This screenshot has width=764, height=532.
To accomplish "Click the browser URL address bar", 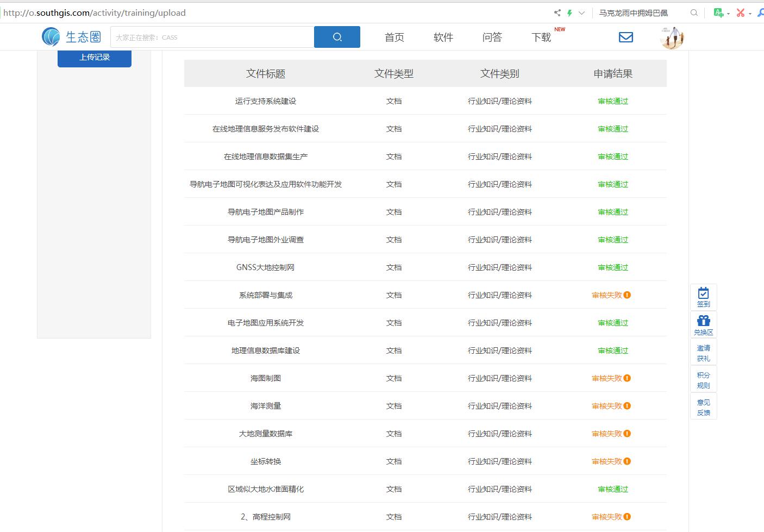I will pos(274,12).
